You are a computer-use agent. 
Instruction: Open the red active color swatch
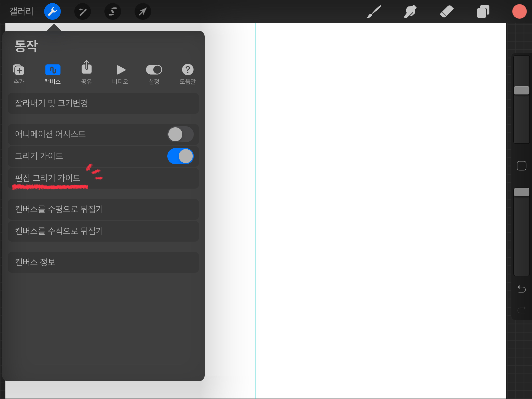[519, 11]
